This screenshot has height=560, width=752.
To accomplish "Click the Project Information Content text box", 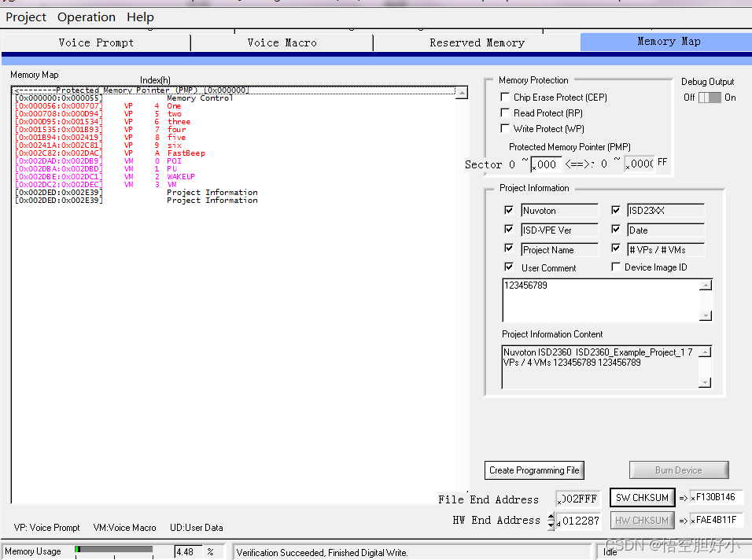I will (x=599, y=367).
